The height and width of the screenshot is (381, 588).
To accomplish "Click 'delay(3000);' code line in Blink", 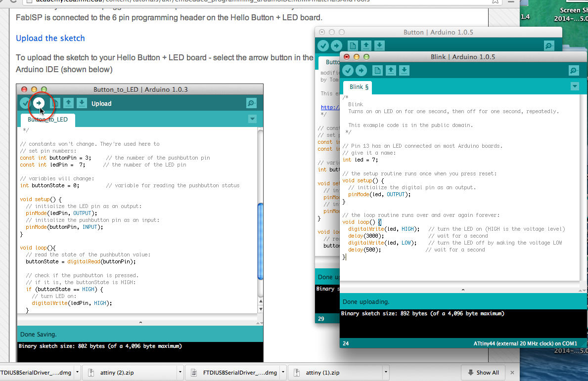I will click(x=365, y=236).
